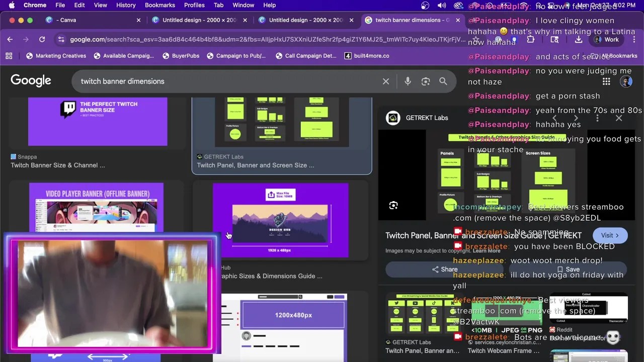Open the Call Campaign Det... bookmark

point(306,56)
